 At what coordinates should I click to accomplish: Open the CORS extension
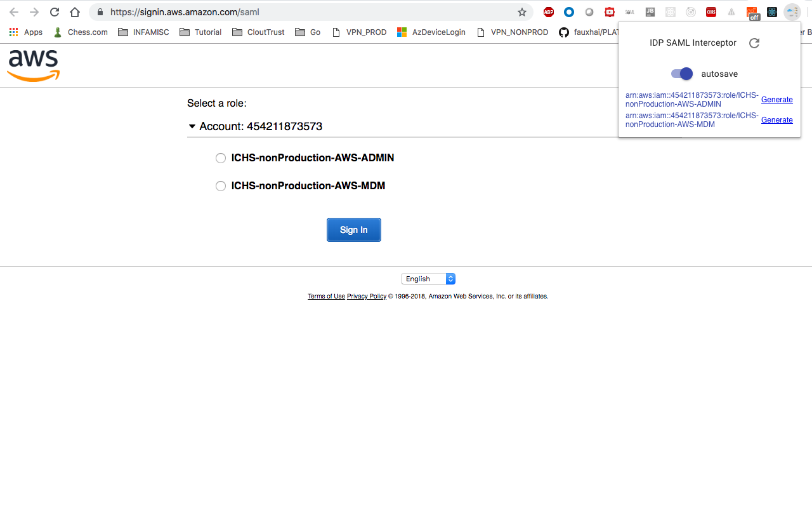point(710,11)
